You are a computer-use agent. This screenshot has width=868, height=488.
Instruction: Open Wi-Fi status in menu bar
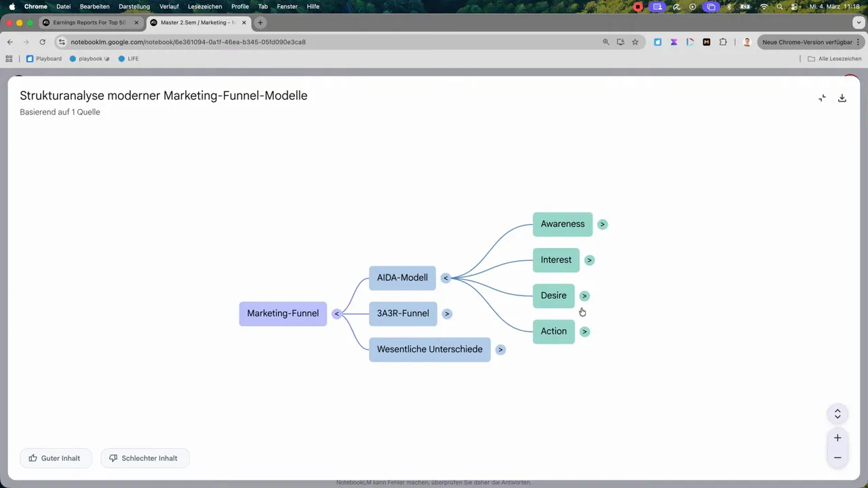[x=764, y=7]
